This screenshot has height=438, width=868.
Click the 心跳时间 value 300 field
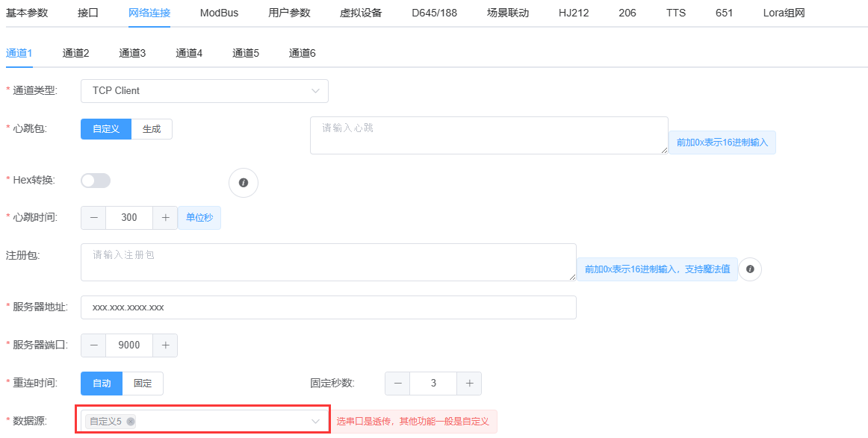coord(129,218)
